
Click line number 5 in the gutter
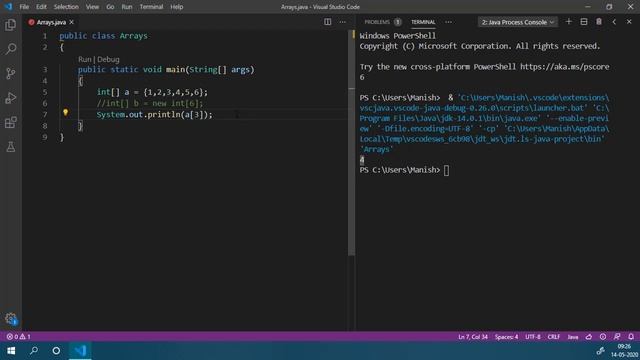[x=45, y=92]
